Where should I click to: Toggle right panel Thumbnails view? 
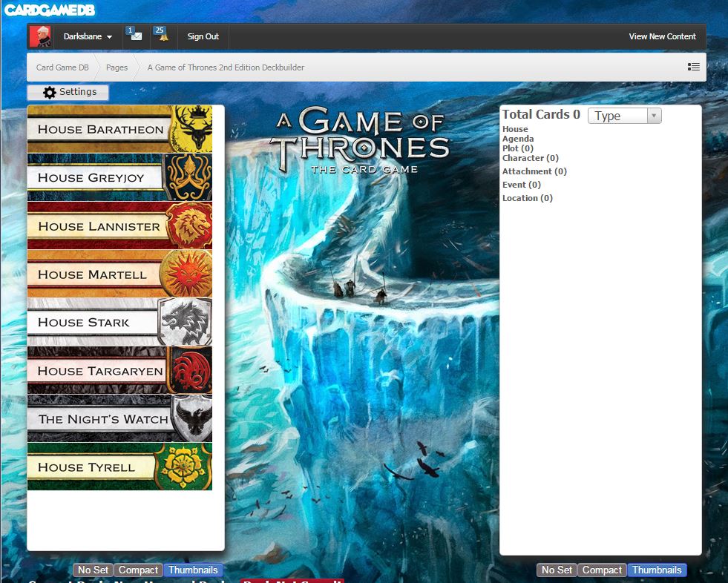[657, 570]
